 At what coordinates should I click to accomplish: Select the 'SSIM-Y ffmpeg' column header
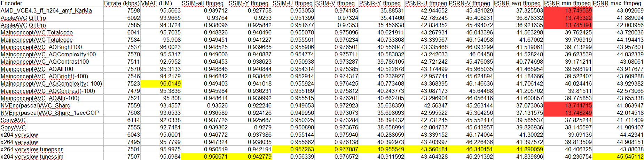(250, 3)
